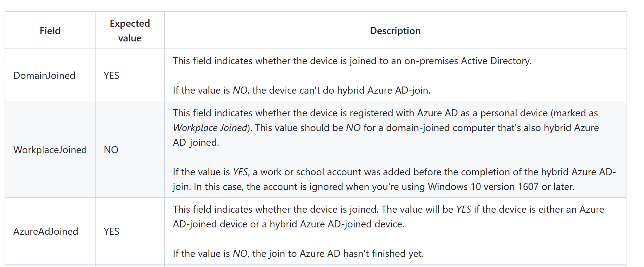The width and height of the screenshot is (644, 267).
Task: Click the Expected value column header
Action: point(130,31)
